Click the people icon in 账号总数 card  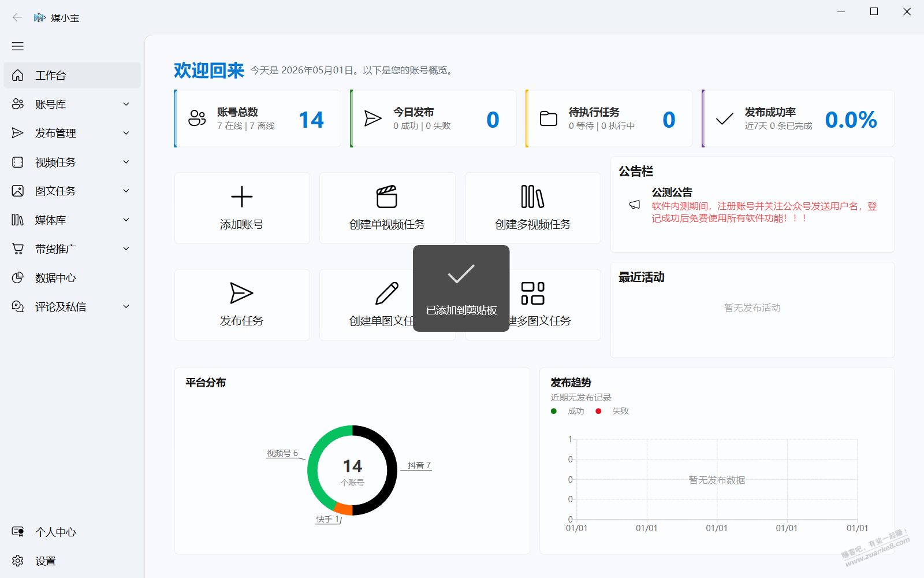click(197, 118)
